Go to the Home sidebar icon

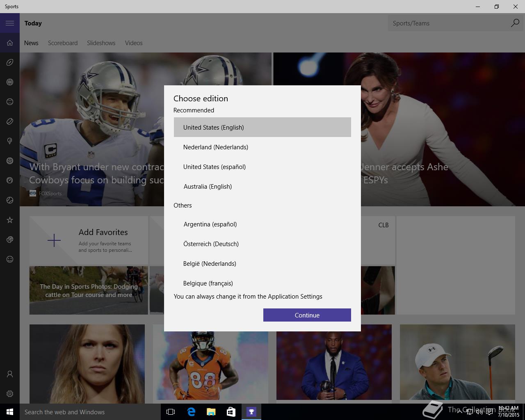click(x=10, y=43)
